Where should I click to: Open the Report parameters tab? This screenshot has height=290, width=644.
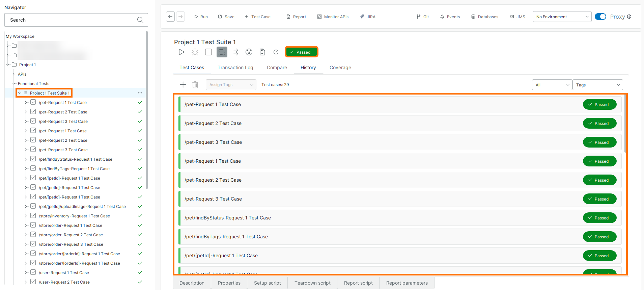click(407, 283)
